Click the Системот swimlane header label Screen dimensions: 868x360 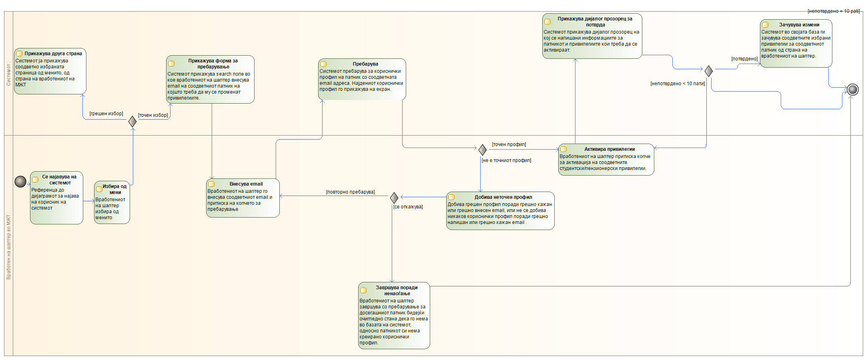pos(8,74)
